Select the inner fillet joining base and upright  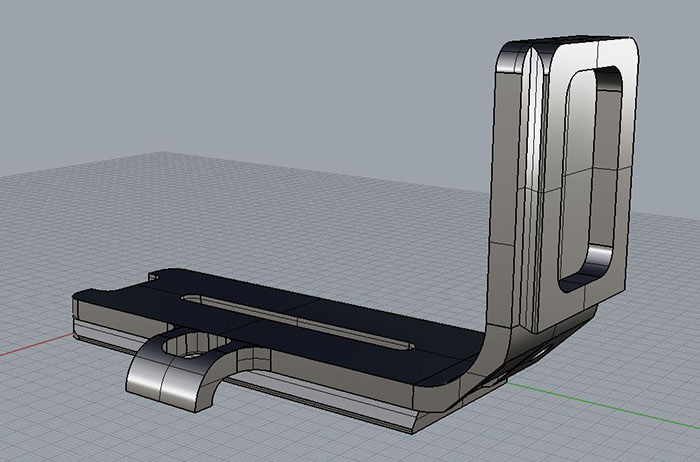478,340
